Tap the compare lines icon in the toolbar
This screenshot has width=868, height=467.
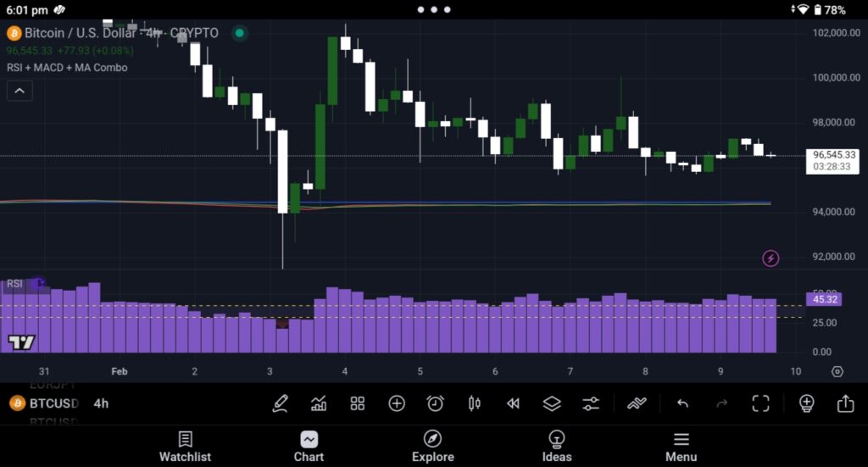637,403
